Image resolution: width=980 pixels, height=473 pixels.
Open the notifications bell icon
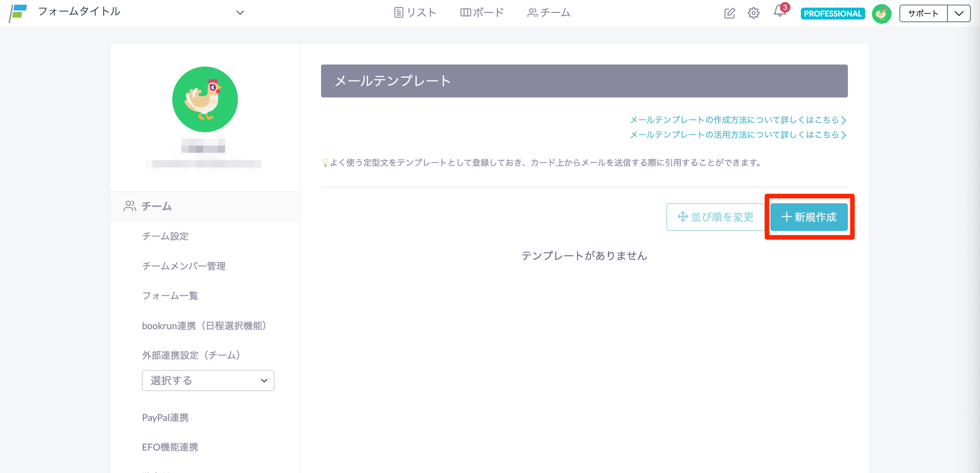780,12
